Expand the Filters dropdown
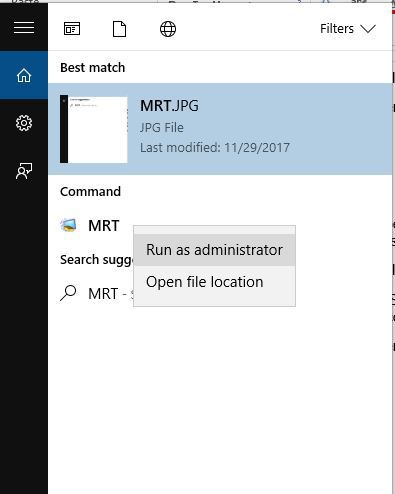The height and width of the screenshot is (494, 395). pyautogui.click(x=348, y=29)
